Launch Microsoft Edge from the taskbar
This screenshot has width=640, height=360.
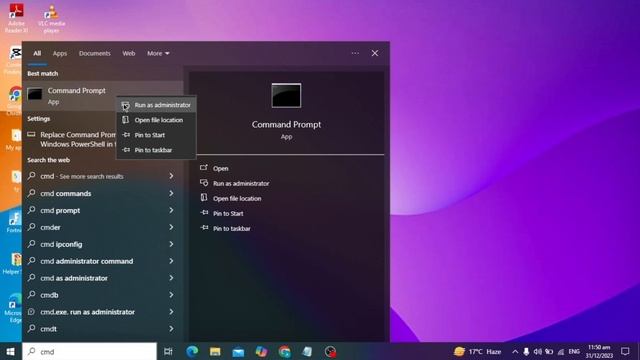192,351
